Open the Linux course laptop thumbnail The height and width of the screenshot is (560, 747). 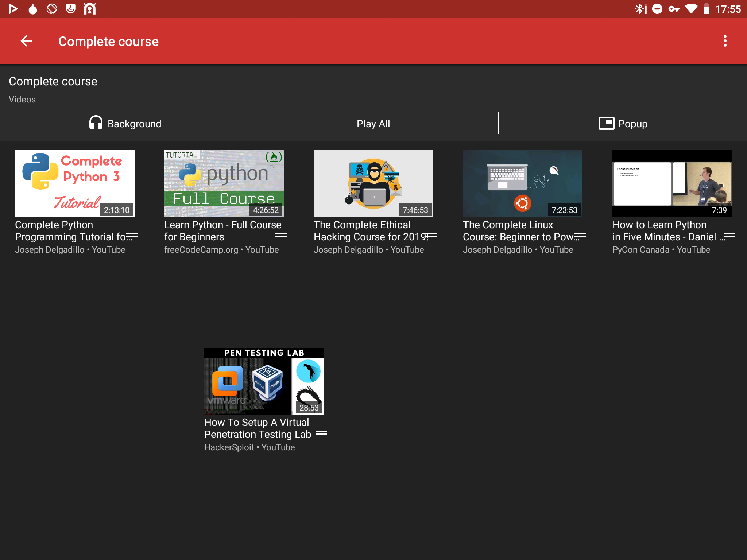click(x=522, y=183)
